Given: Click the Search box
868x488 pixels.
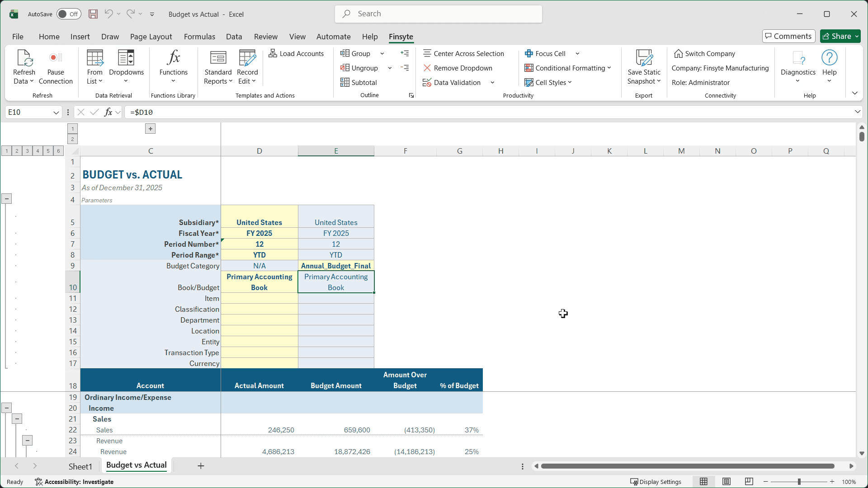Looking at the screenshot, I should tap(439, 14).
